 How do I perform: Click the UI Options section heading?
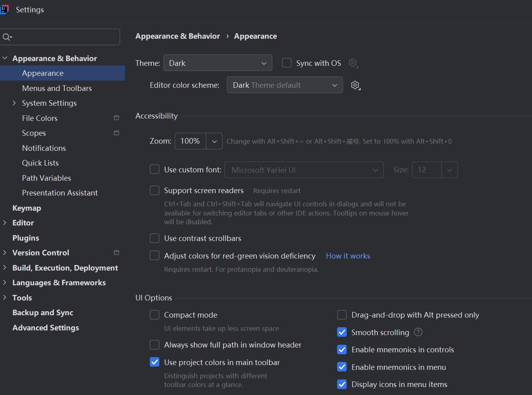click(x=154, y=298)
